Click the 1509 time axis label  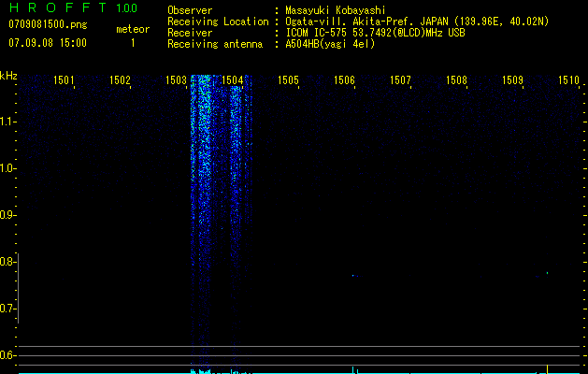pyautogui.click(x=512, y=79)
